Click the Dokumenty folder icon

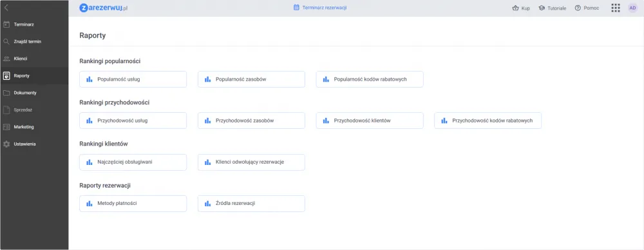(6, 93)
